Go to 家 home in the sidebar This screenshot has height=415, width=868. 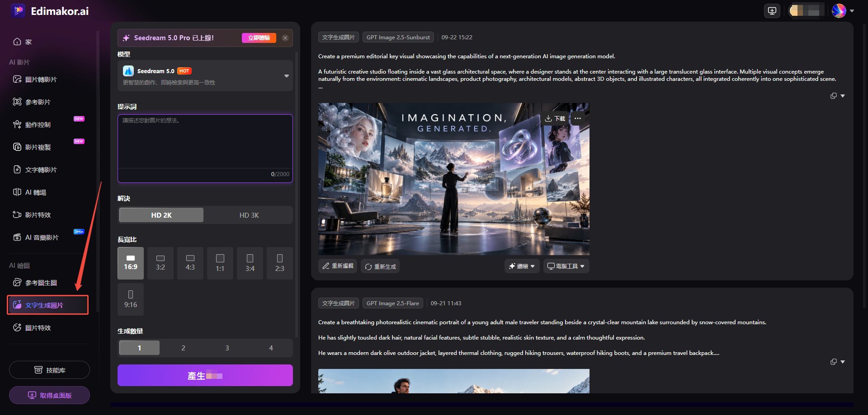[28, 42]
